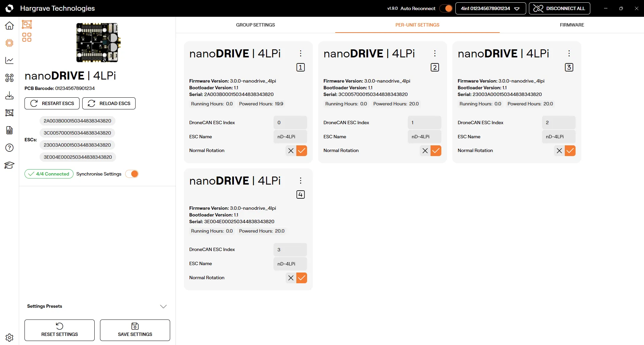Enable Normal Rotation check on unit 3
This screenshot has height=345, width=644.
point(570,151)
